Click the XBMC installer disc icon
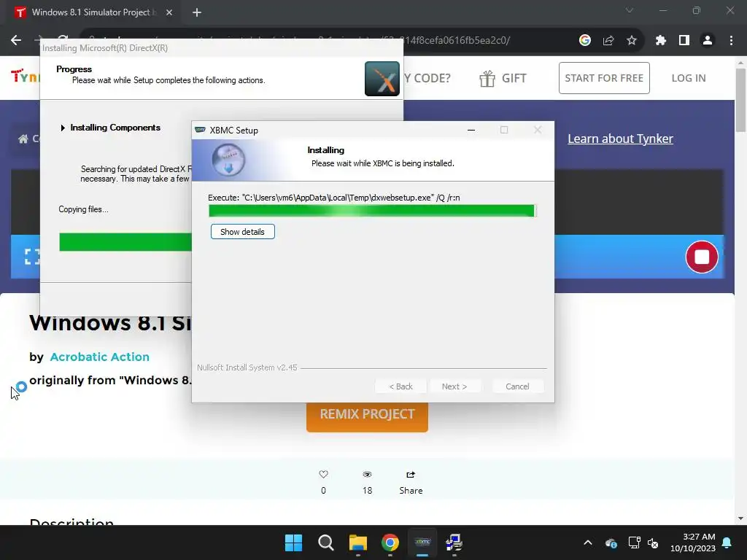The image size is (747, 560). click(228, 160)
